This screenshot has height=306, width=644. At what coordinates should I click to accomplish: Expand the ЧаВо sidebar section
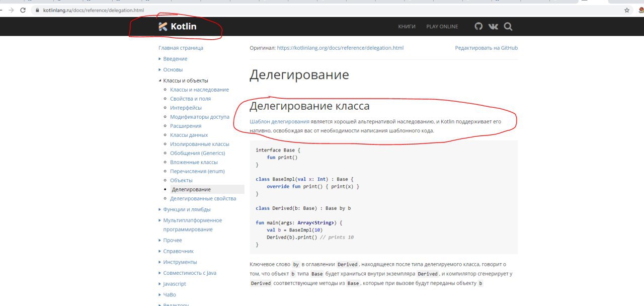pyautogui.click(x=170, y=294)
